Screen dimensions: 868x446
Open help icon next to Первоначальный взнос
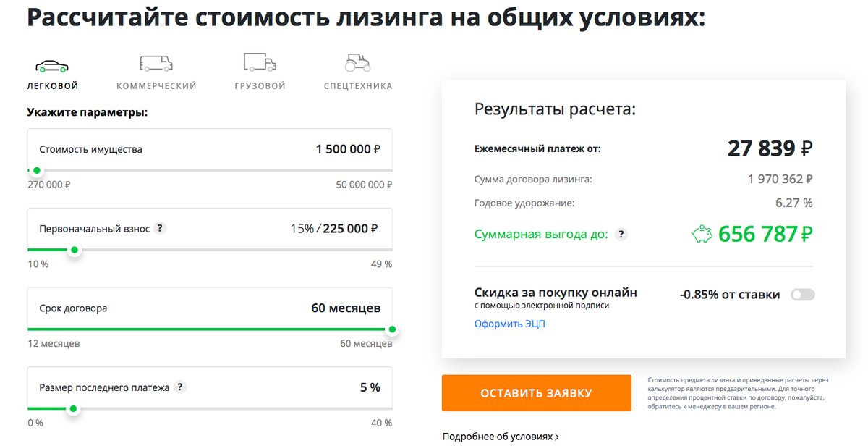[161, 228]
